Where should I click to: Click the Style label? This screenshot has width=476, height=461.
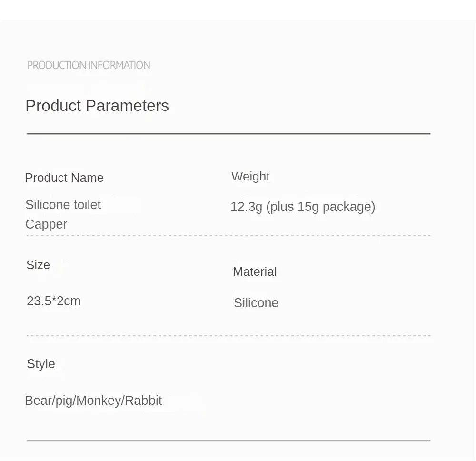pos(41,364)
